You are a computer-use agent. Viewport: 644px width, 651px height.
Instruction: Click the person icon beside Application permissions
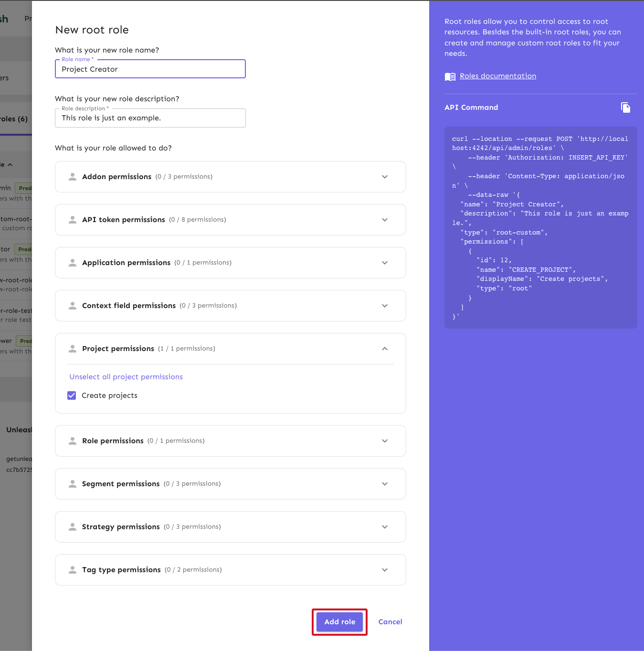(73, 263)
